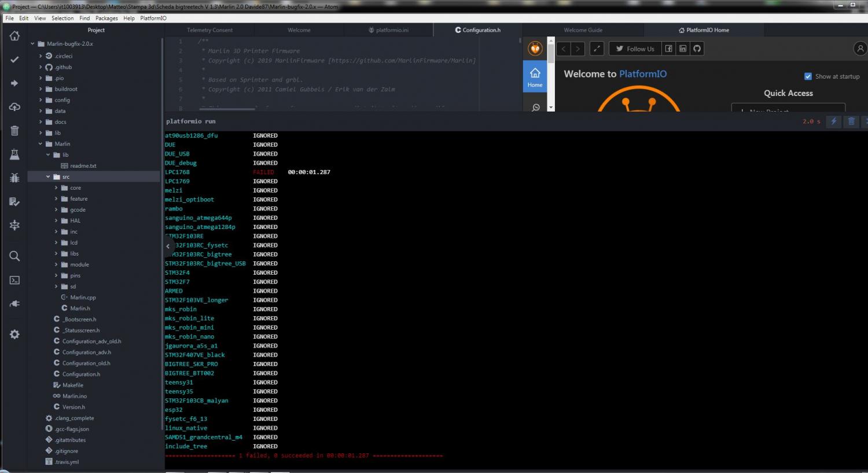The height and width of the screenshot is (473, 868).
Task: Expand the buildroot folder
Action: pos(41,89)
